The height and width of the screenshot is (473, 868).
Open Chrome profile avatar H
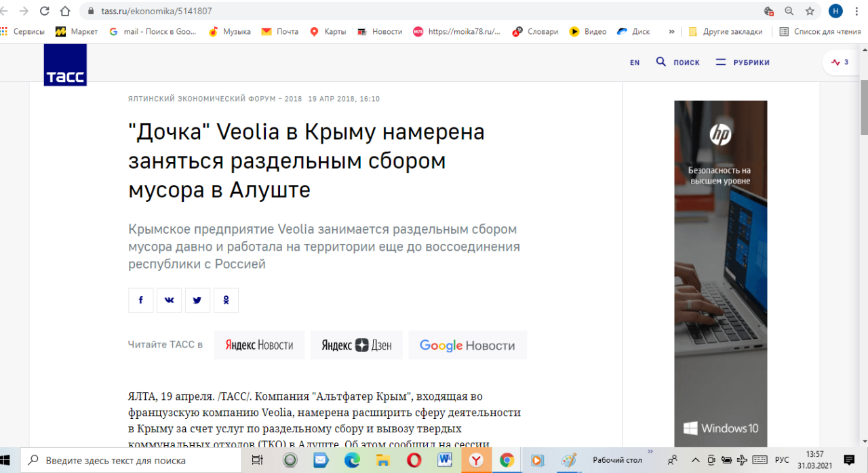pos(835,12)
